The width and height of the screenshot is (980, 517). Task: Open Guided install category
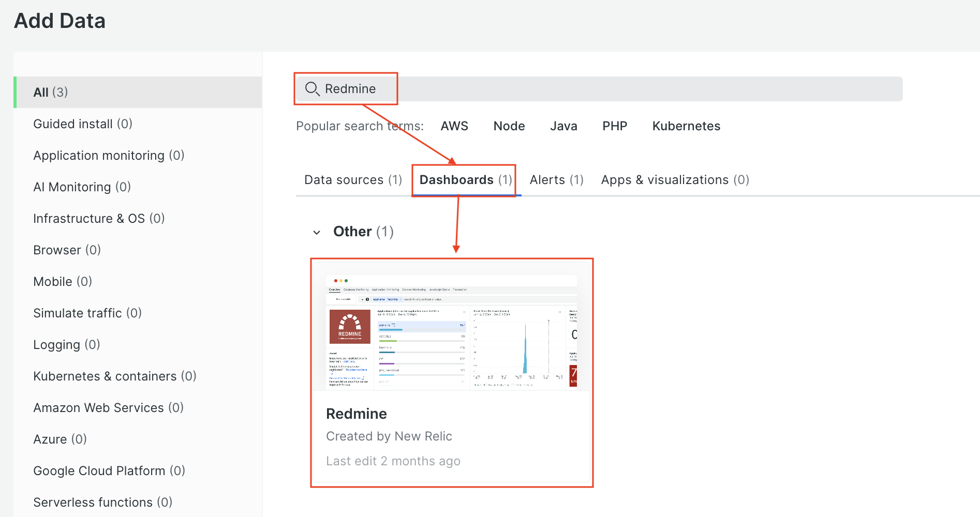(83, 124)
